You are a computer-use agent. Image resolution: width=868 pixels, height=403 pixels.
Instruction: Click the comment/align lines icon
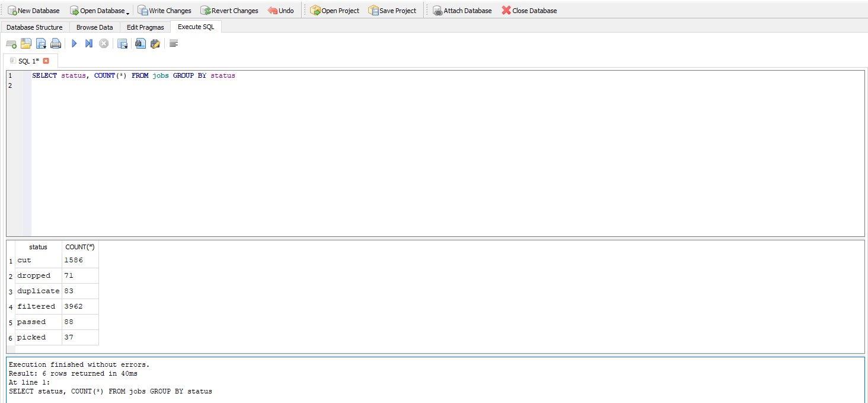click(174, 43)
